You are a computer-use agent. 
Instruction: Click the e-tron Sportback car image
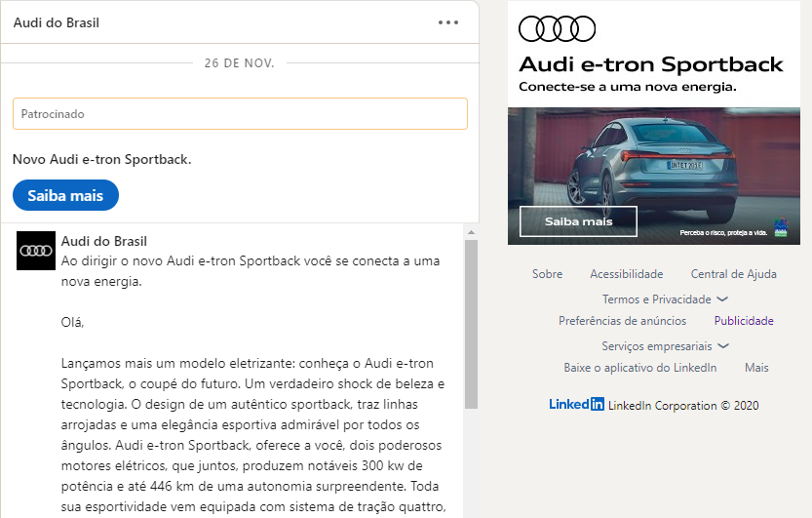pyautogui.click(x=654, y=176)
